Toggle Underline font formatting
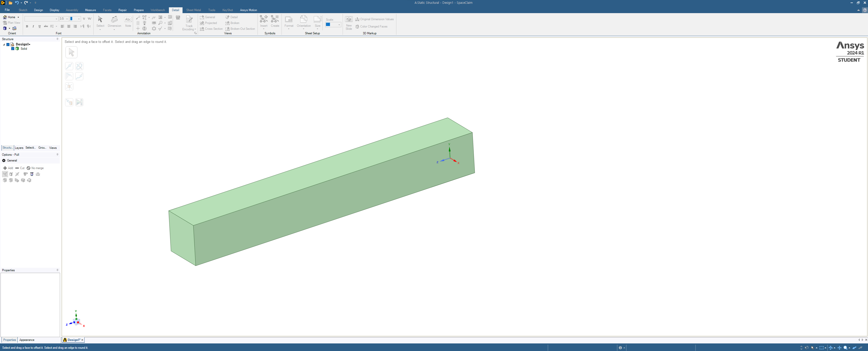This screenshot has height=351, width=868. click(39, 26)
